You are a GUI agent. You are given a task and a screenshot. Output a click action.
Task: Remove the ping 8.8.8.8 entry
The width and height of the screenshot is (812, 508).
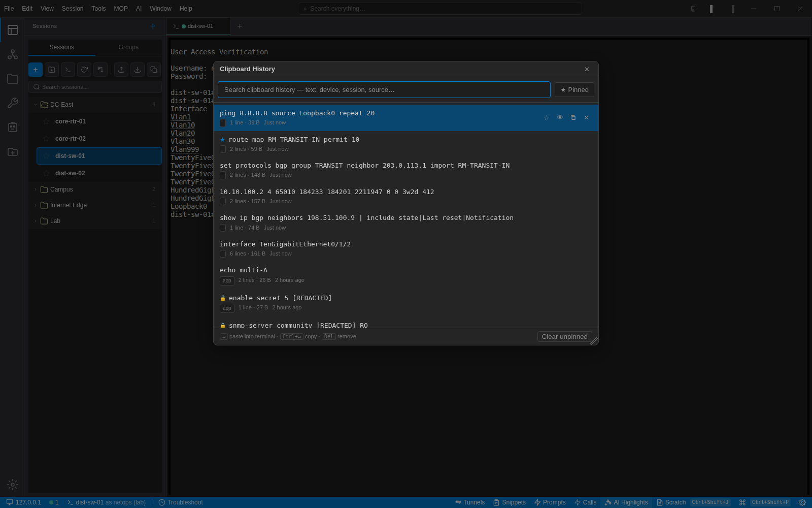pos(586,118)
